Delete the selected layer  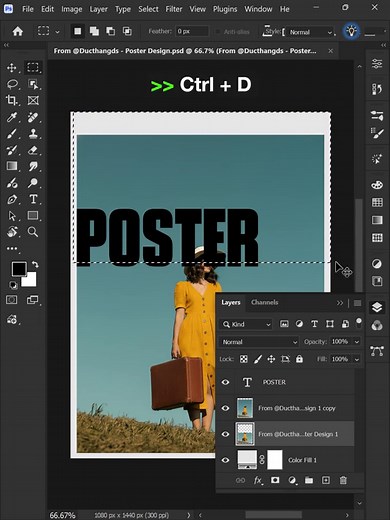tap(343, 480)
